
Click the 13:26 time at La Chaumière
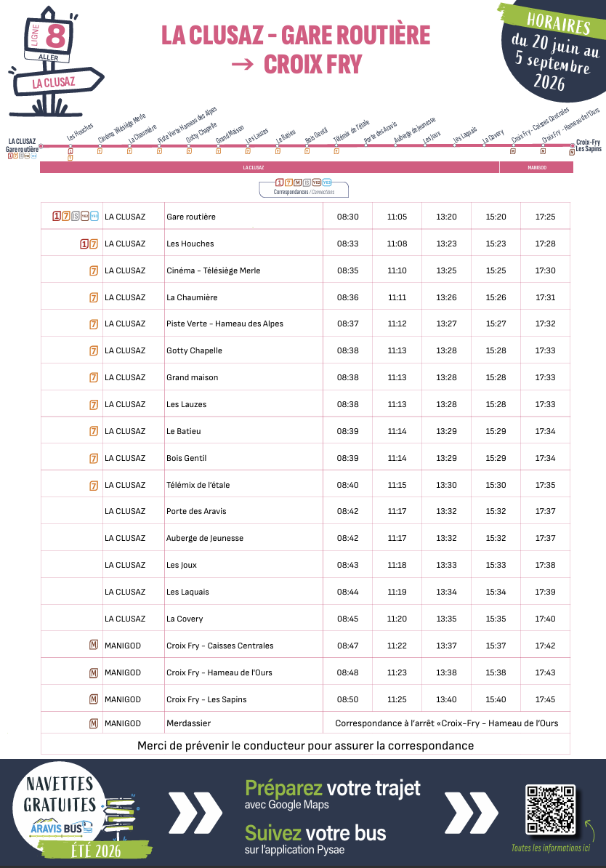(446, 297)
